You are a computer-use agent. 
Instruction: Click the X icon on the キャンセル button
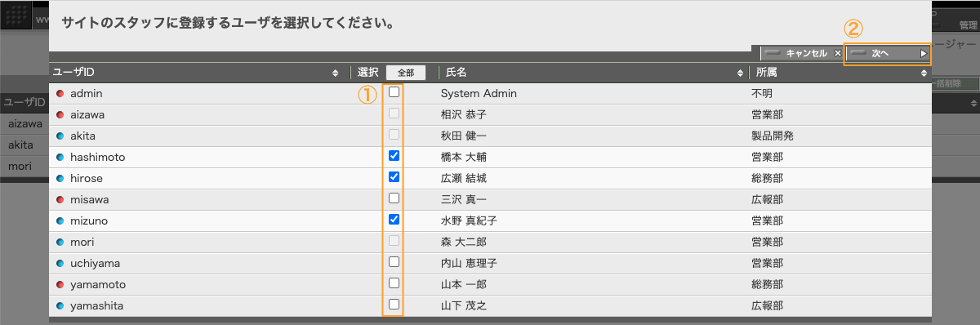pyautogui.click(x=837, y=53)
